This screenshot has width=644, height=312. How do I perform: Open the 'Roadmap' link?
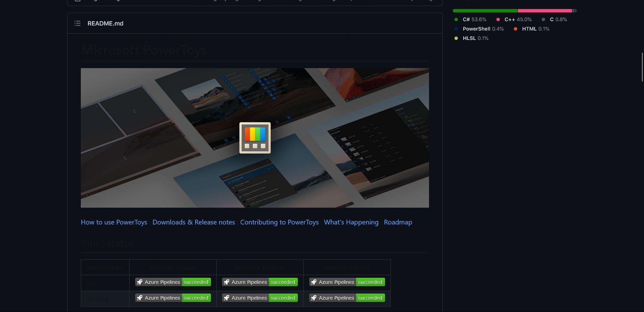[398, 222]
